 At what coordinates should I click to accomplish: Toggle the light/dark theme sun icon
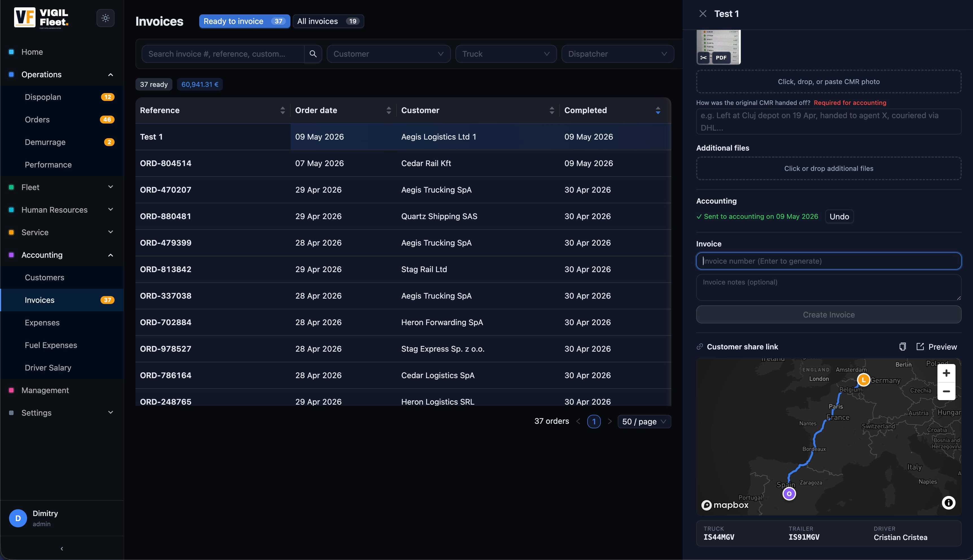coord(106,18)
